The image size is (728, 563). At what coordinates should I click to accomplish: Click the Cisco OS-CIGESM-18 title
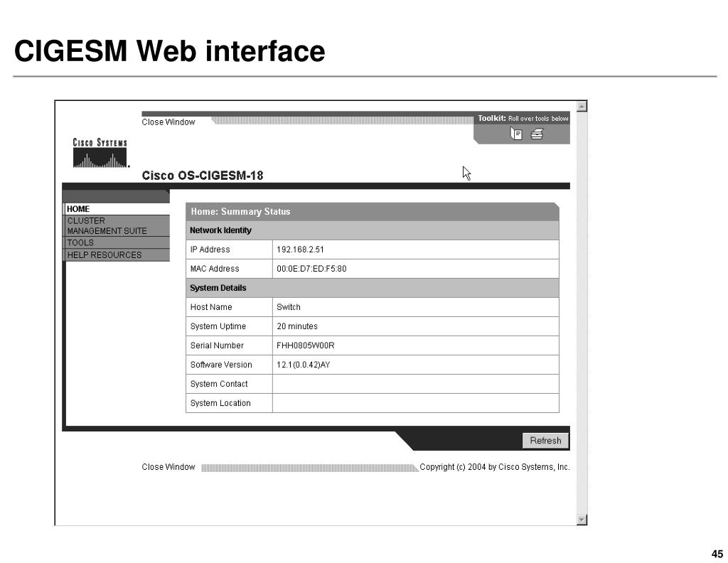203,176
